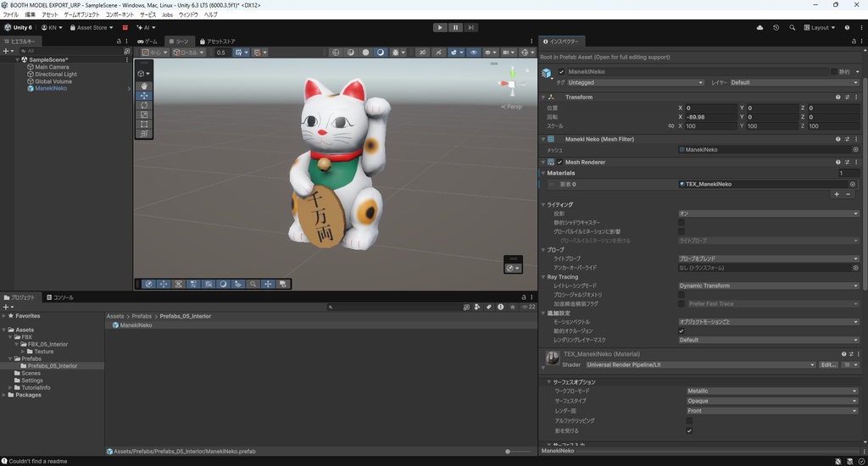Open Unity Cloud from the cloud icon

(x=759, y=28)
